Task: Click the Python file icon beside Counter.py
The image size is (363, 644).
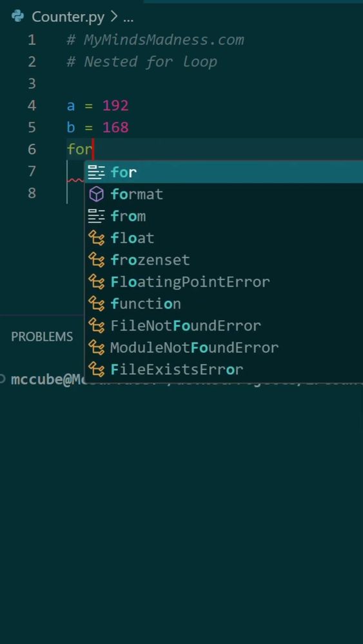Action: tap(17, 17)
